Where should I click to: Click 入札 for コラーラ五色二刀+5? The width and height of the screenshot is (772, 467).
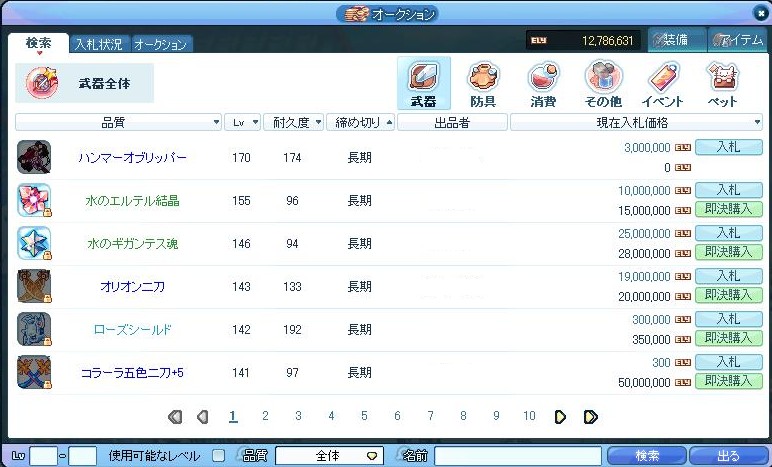(729, 362)
